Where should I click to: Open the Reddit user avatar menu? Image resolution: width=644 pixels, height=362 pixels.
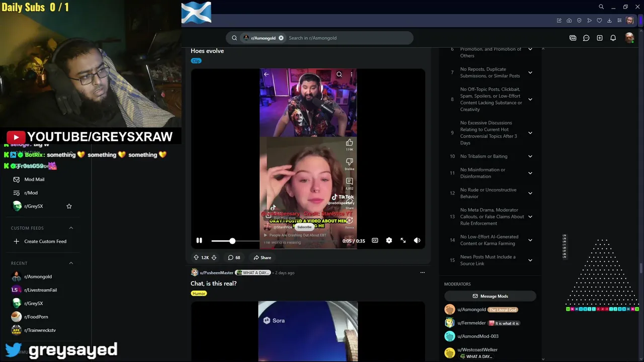click(x=629, y=38)
